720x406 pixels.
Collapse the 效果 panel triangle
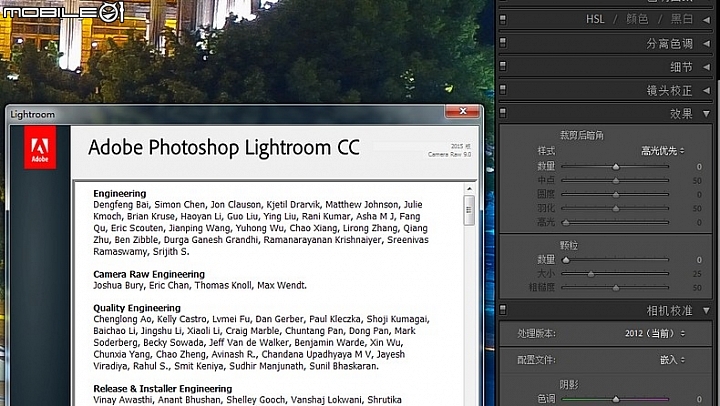coord(706,113)
